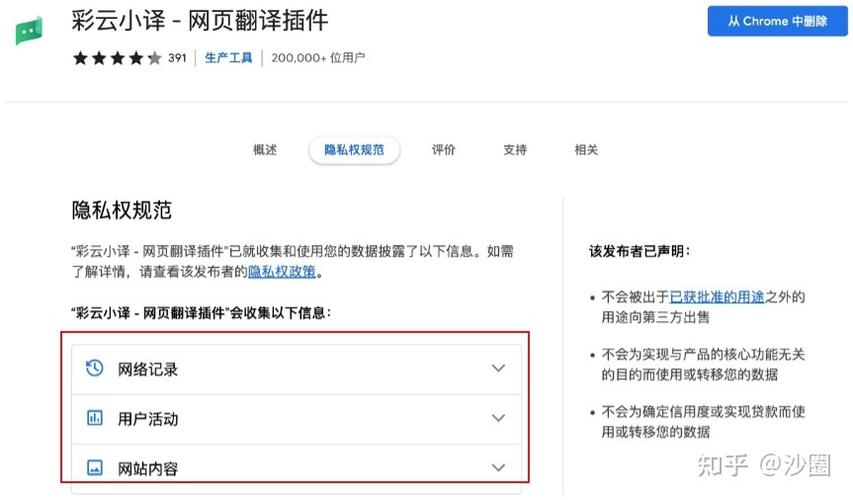The image size is (853, 500).
Task: Click the star rating row
Action: [118, 58]
